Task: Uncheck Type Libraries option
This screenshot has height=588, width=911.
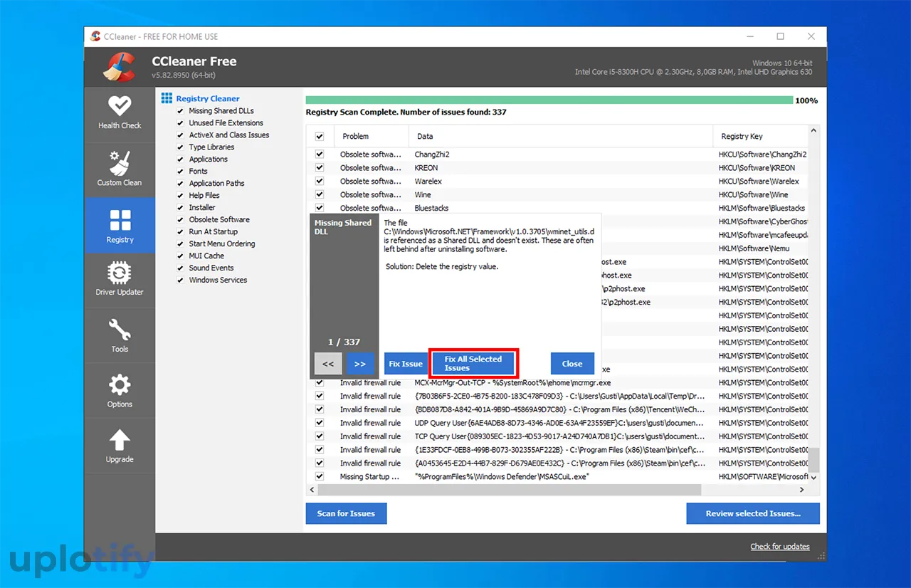Action: tap(180, 147)
